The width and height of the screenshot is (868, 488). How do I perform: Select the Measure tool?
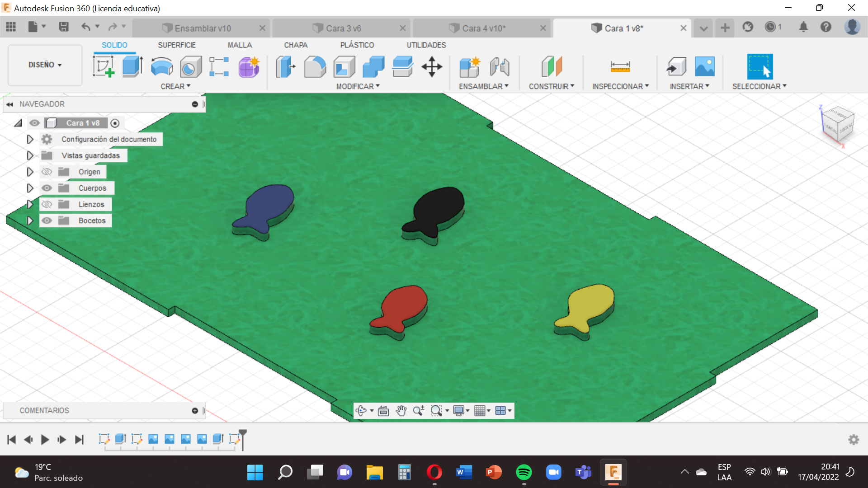620,66
